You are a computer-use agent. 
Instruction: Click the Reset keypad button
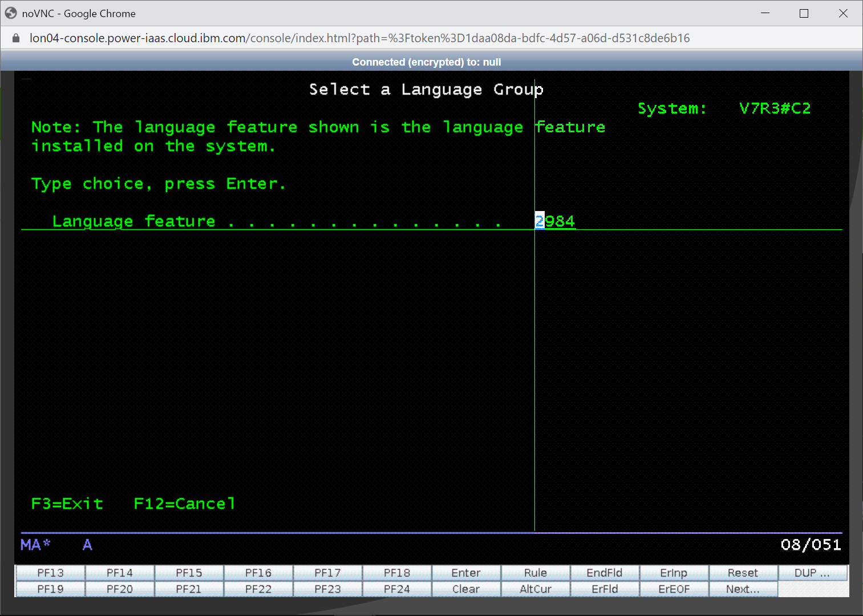pos(743,573)
